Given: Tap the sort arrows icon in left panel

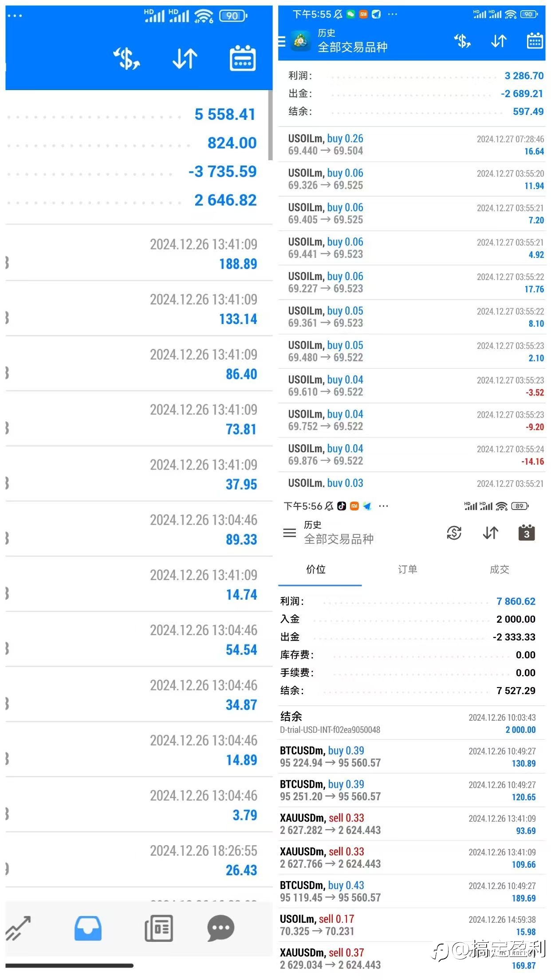Looking at the screenshot, I should (x=185, y=59).
